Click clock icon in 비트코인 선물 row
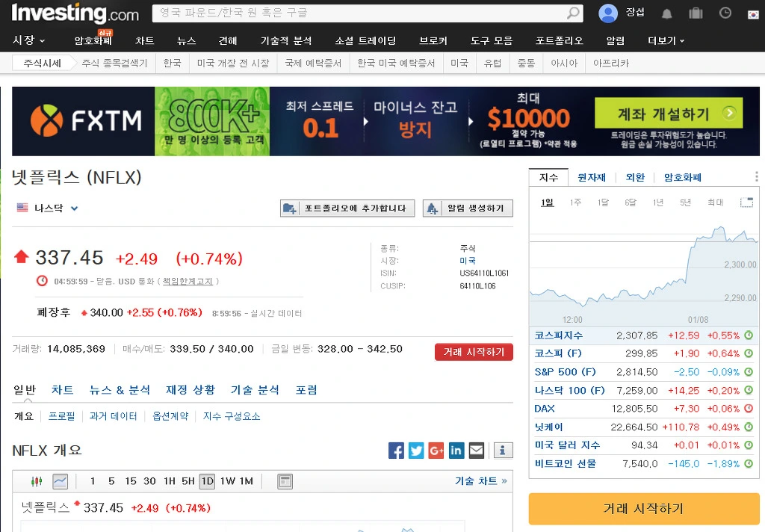 (749, 464)
